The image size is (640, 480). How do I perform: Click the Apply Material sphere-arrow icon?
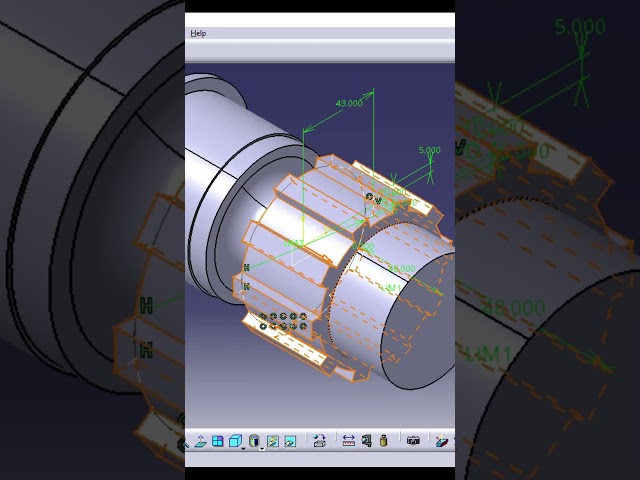[x=319, y=441]
